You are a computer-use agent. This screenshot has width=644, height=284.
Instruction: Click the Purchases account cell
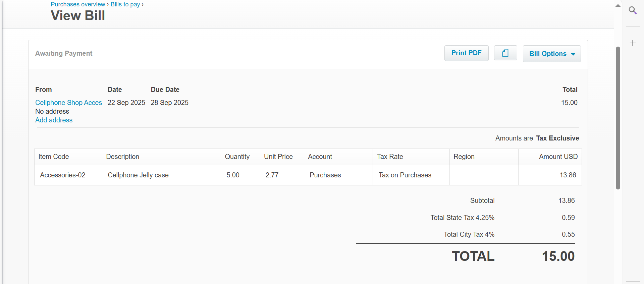click(325, 175)
